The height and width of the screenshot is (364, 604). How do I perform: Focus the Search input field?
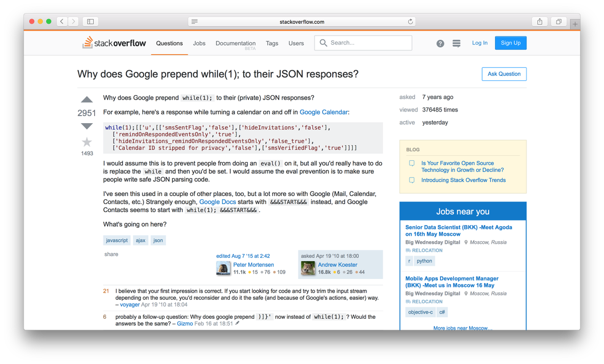tap(363, 43)
